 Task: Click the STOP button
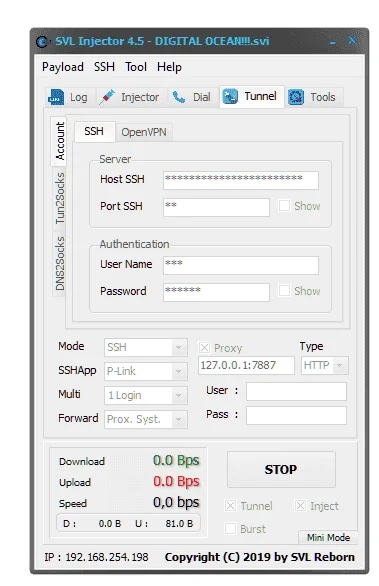click(x=281, y=469)
